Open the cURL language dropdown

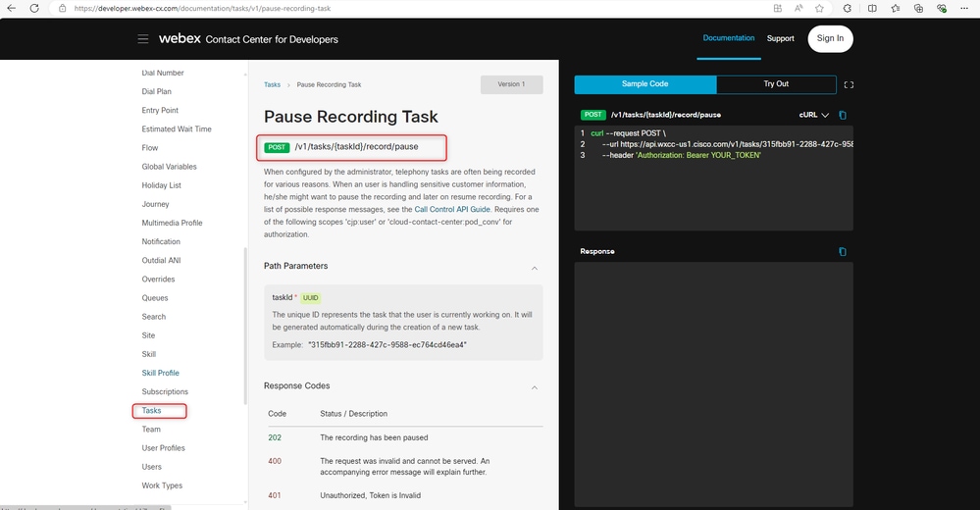(814, 115)
